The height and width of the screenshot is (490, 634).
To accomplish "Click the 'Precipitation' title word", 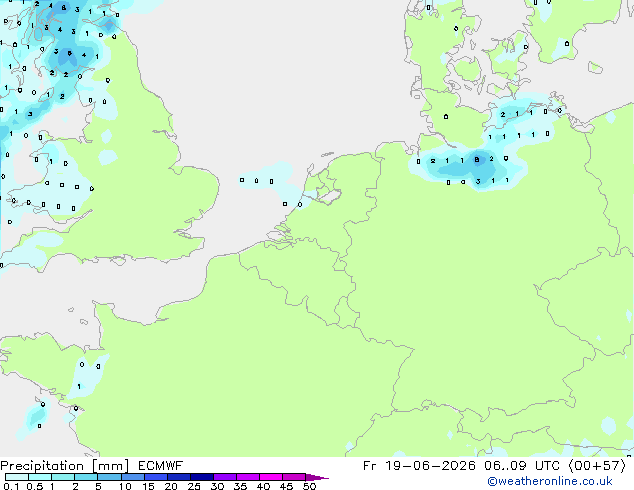I will 42,466.
